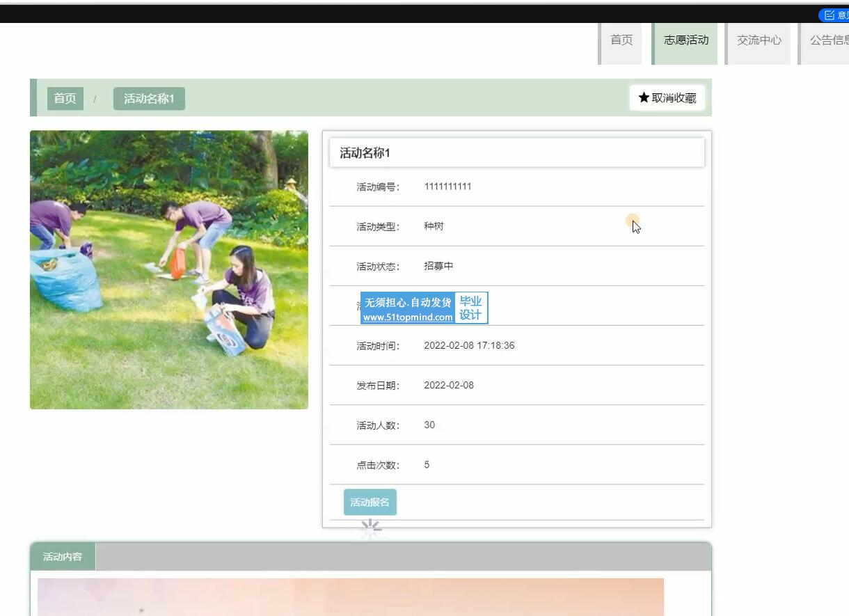The width and height of the screenshot is (849, 616).
Task: Click the 点击次数: label
Action: 379,465
